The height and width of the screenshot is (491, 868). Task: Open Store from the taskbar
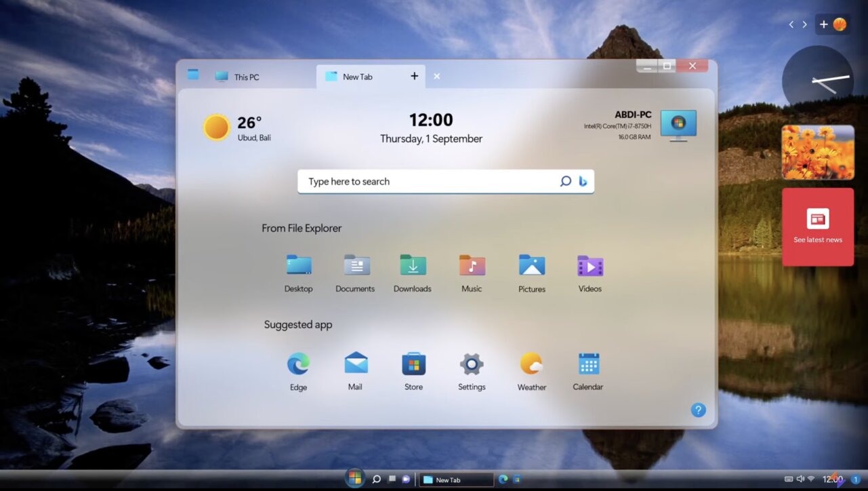point(516,479)
